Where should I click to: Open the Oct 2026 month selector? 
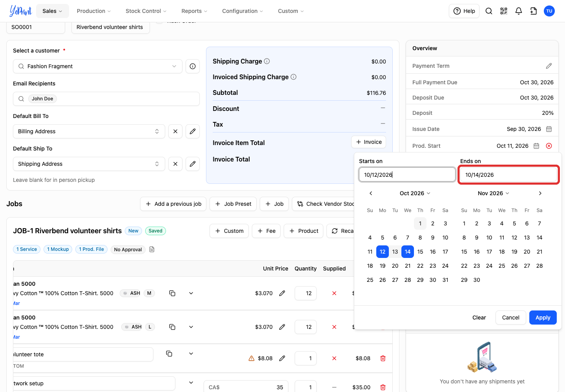point(415,193)
